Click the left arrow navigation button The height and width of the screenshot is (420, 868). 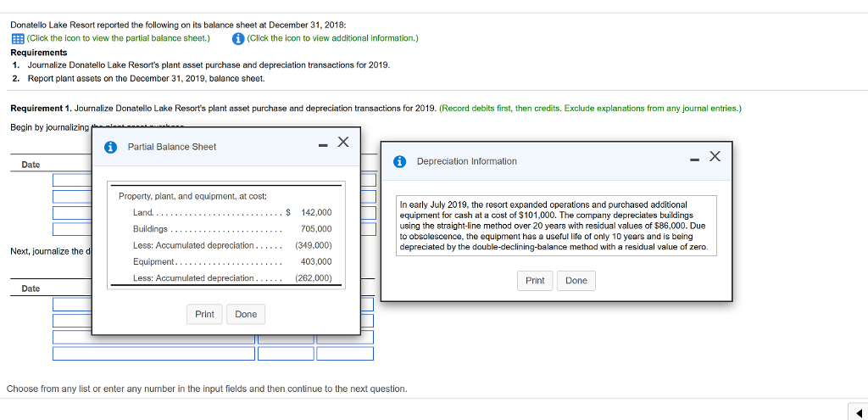coord(858,413)
